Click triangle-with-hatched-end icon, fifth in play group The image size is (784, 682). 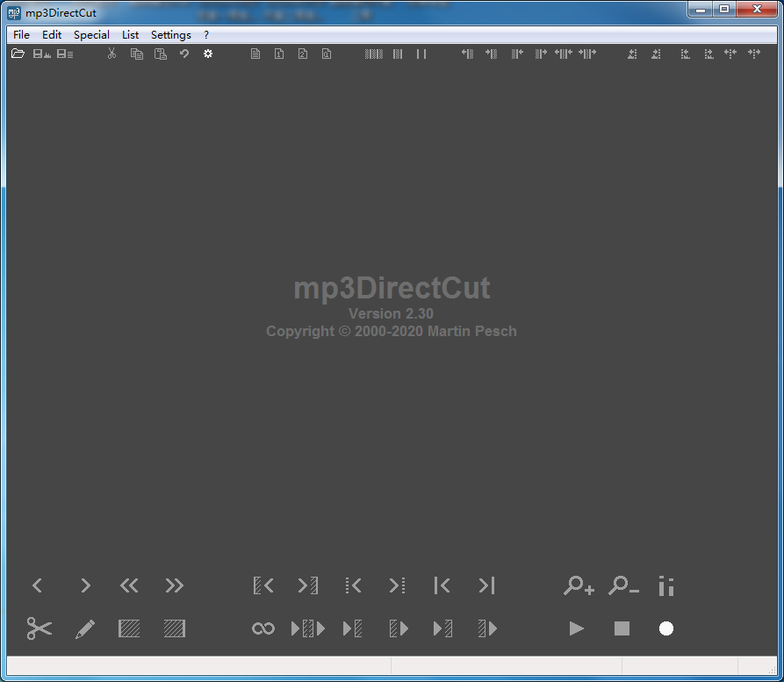click(x=442, y=628)
